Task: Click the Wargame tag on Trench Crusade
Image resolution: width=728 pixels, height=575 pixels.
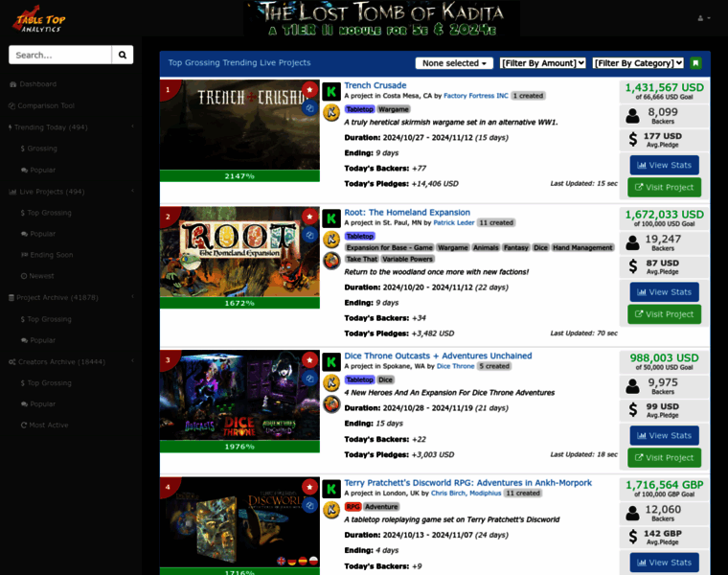Action: [394, 109]
